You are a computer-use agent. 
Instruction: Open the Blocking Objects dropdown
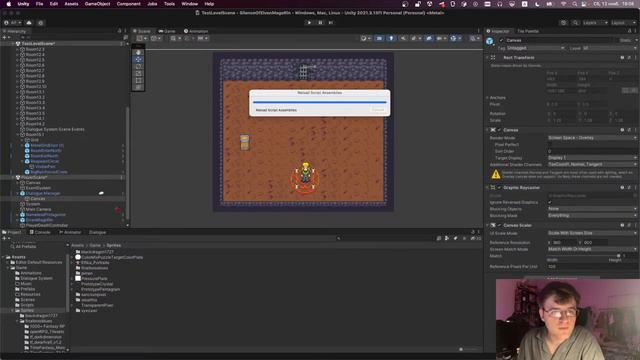coord(592,209)
